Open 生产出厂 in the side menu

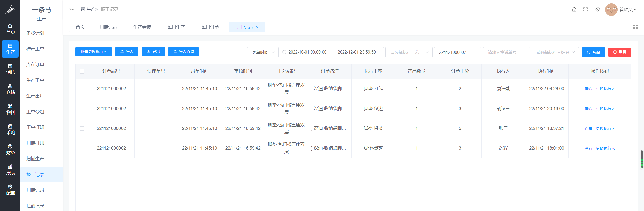35,96
